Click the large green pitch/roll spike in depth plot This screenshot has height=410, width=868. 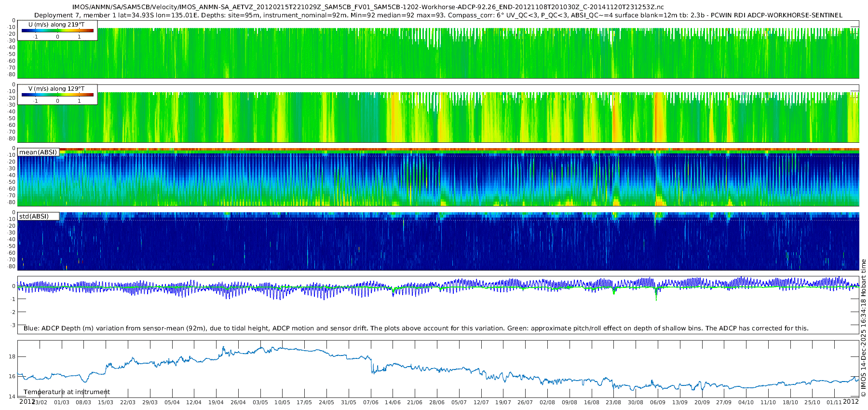tap(656, 295)
